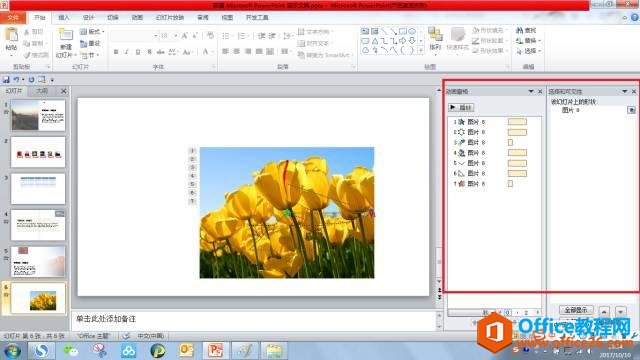Expand the font size dropdown
This screenshot has height=360, width=640.
click(176, 36)
